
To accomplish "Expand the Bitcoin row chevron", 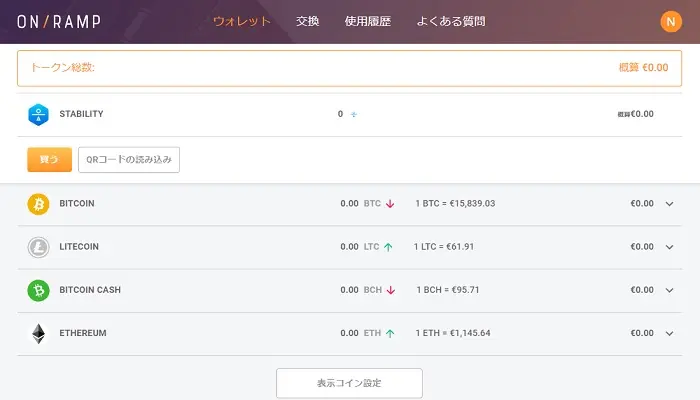I will pos(670,204).
